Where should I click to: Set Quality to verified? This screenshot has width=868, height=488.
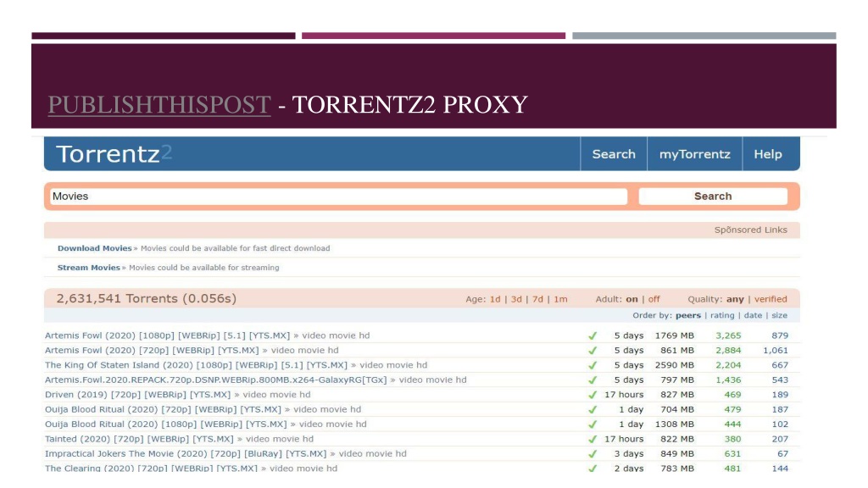[x=771, y=299]
